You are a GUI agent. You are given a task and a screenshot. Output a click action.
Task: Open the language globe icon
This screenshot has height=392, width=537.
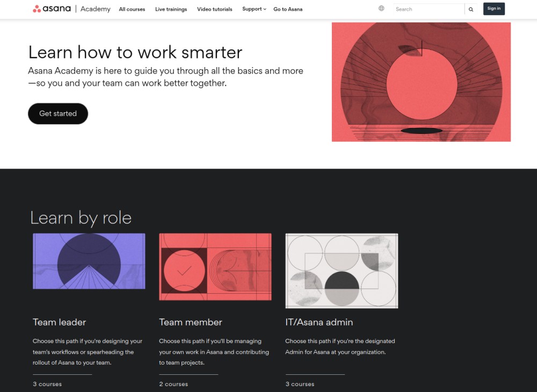coord(381,9)
